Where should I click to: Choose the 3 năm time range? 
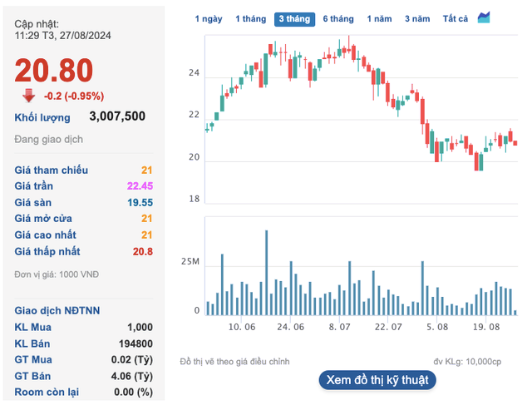[x=418, y=18]
